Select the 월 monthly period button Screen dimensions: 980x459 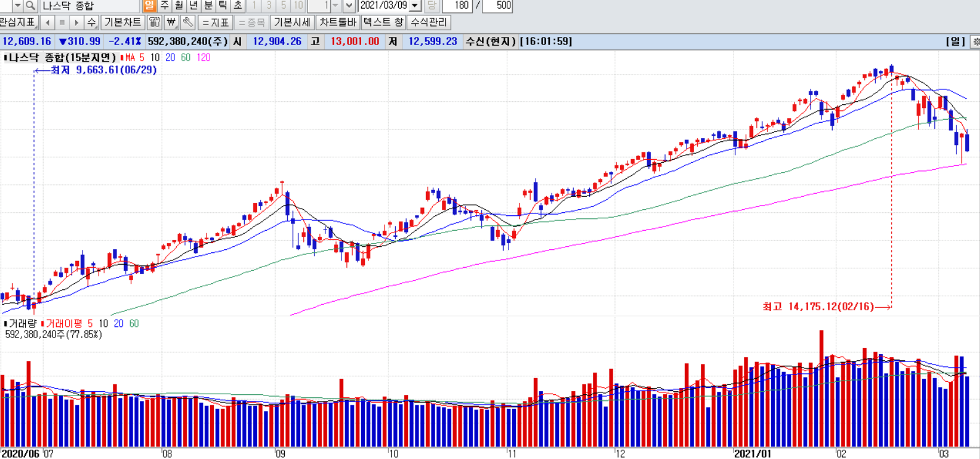[179, 6]
